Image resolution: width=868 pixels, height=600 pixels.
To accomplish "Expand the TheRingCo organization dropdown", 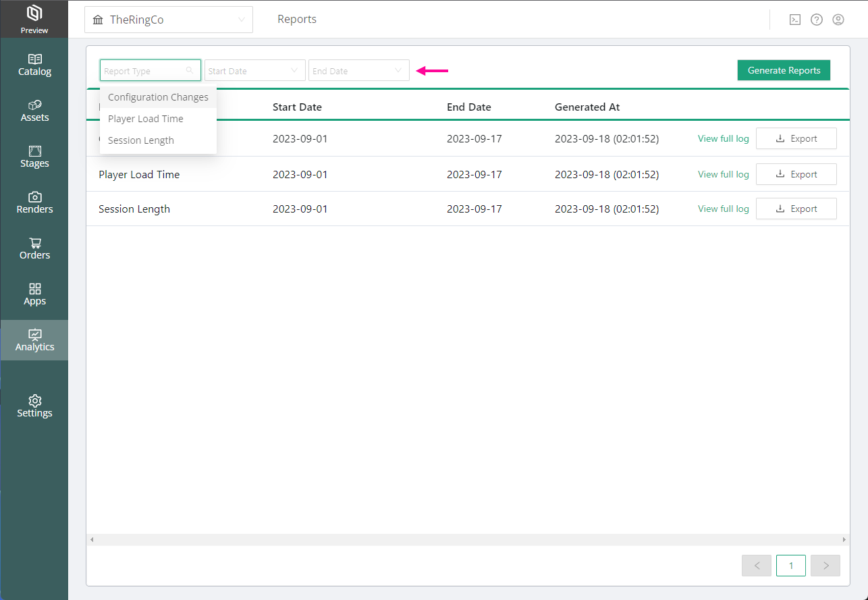I will tap(169, 20).
